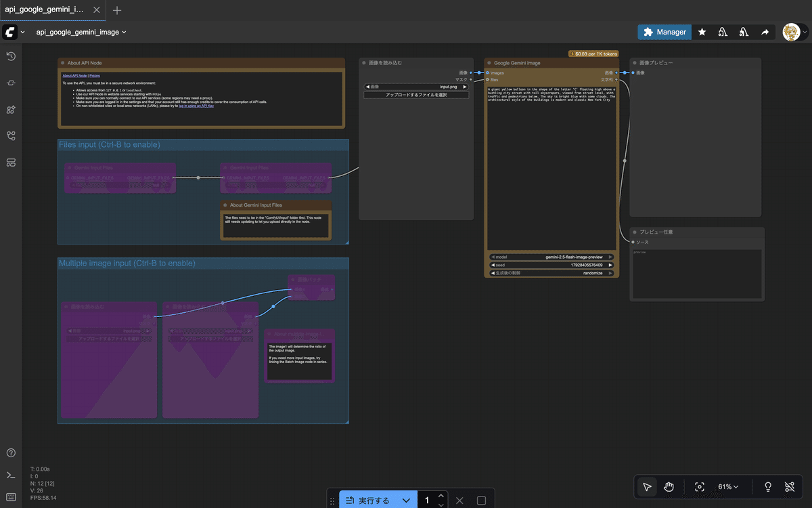Click the 実行する run button
This screenshot has width=812, height=508.
click(x=369, y=501)
